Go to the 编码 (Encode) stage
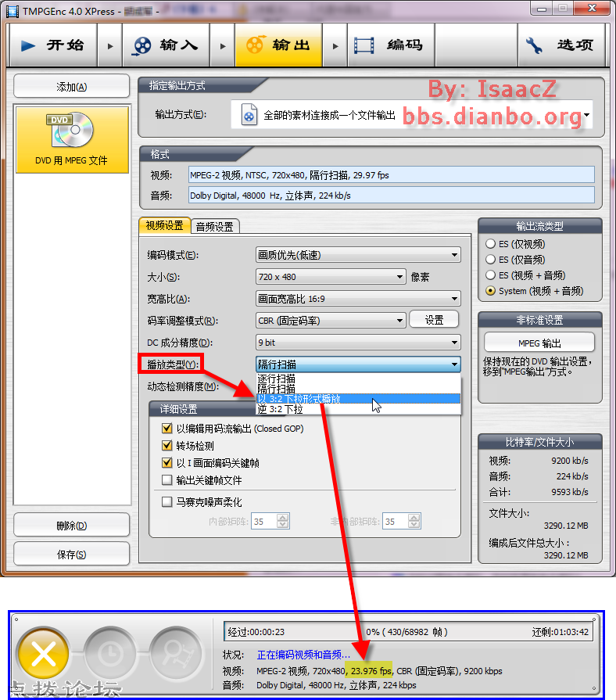 coord(391,45)
